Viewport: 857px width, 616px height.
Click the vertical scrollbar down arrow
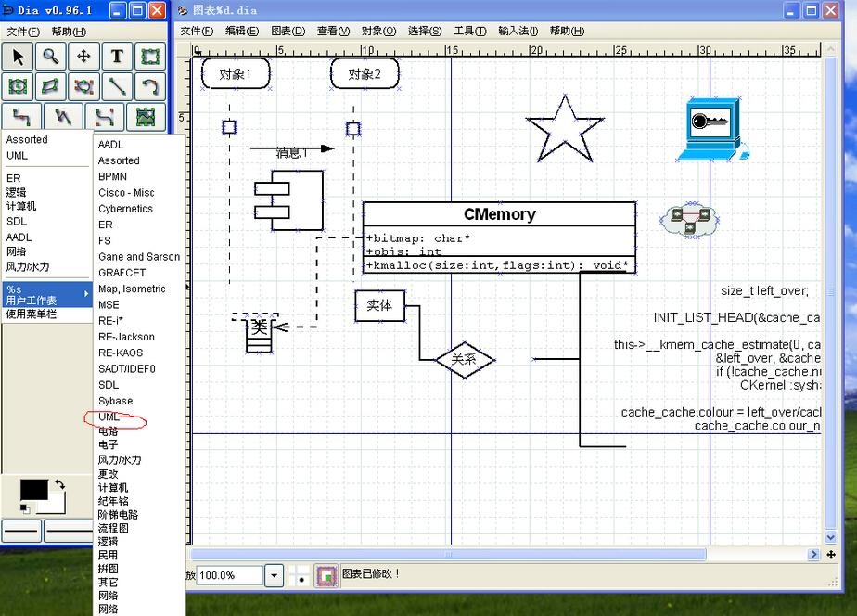click(x=831, y=537)
